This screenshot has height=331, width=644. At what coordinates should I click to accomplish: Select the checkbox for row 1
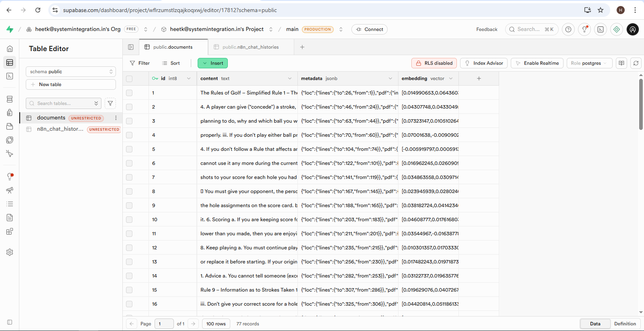coord(129,93)
